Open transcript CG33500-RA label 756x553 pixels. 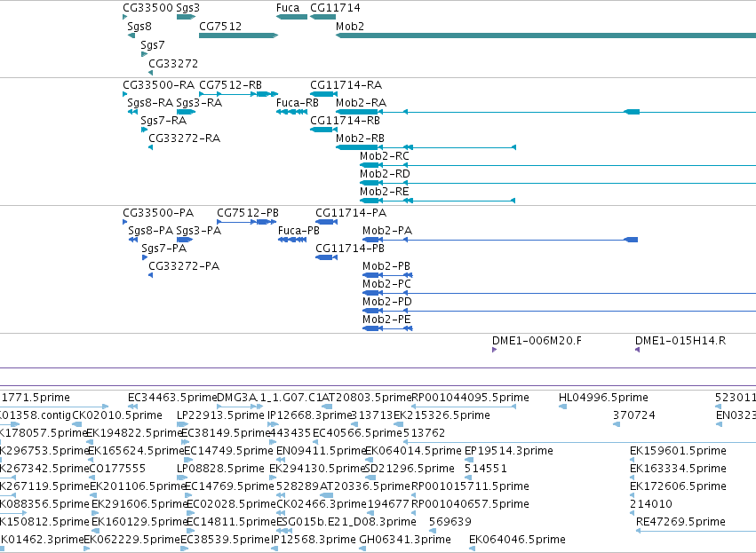tap(159, 85)
